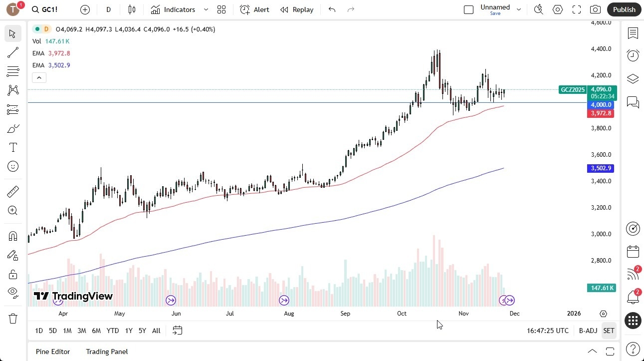Open the Indicators dropdown arrow

tap(206, 9)
